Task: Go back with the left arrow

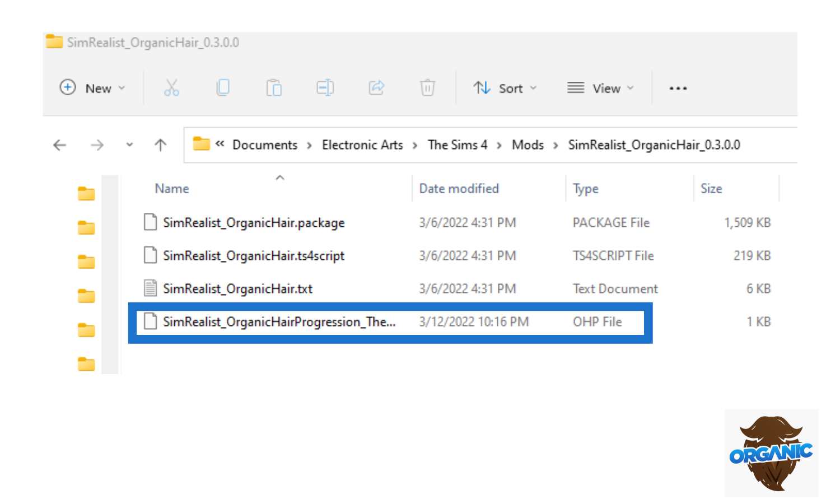Action: click(x=59, y=146)
